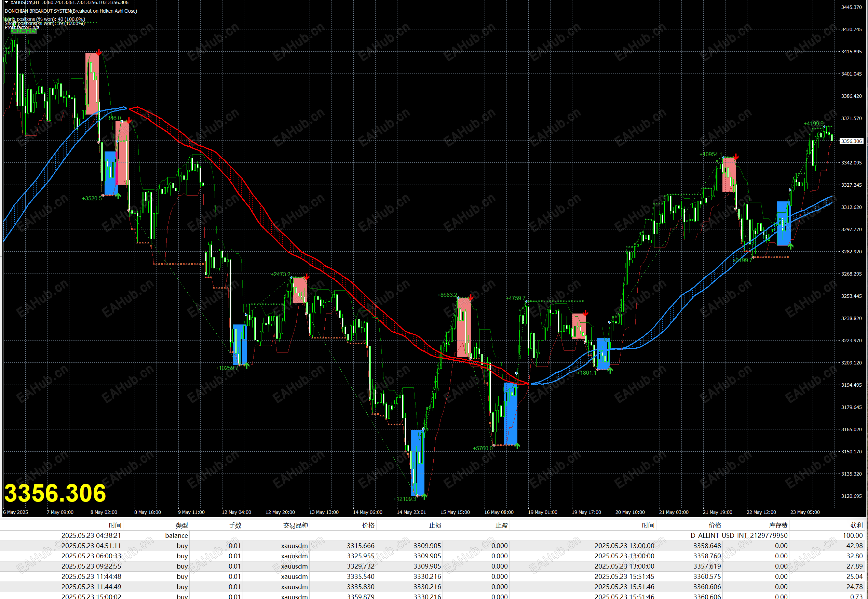The width and height of the screenshot is (868, 599).
Task: Click the green DONCHIAN indicator label
Action: pyautogui.click(x=23, y=31)
